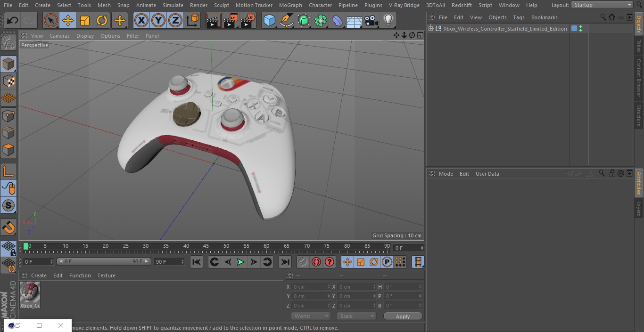Open Attributes panel Mode menu

[x=446, y=174]
